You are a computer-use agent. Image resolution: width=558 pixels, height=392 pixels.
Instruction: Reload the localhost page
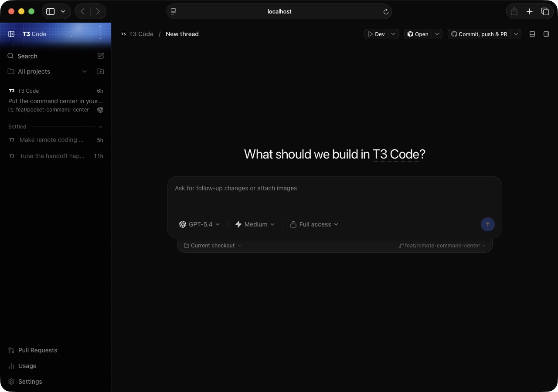pyautogui.click(x=386, y=12)
